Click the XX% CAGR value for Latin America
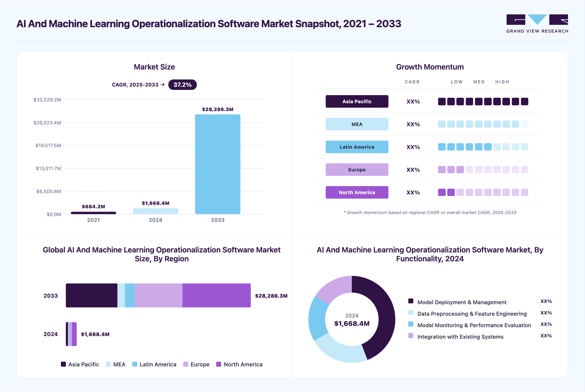 coord(413,147)
